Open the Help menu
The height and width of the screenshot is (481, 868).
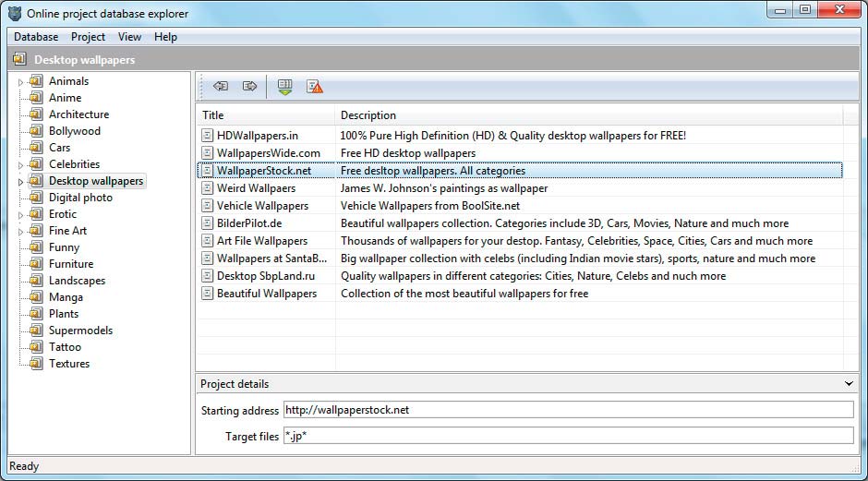click(165, 37)
